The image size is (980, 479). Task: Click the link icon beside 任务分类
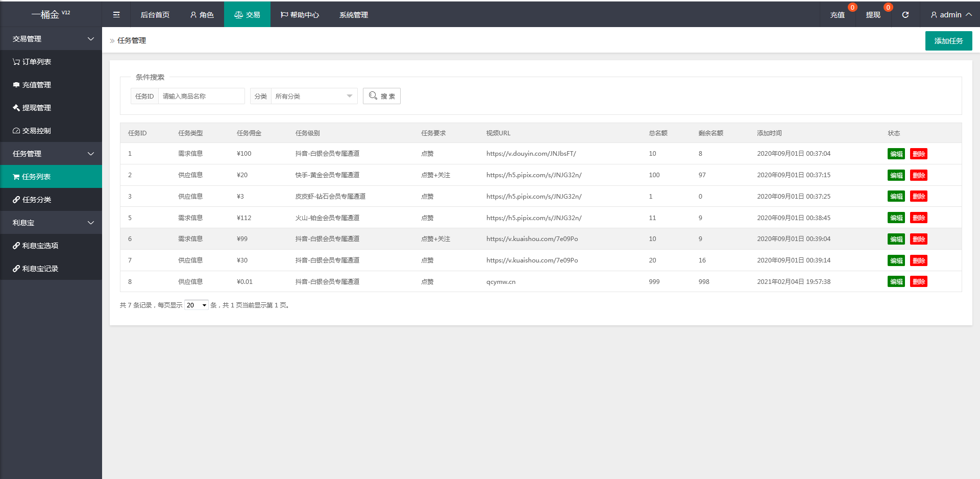16,200
